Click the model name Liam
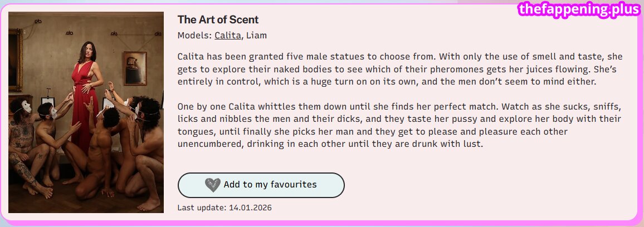 (257, 36)
